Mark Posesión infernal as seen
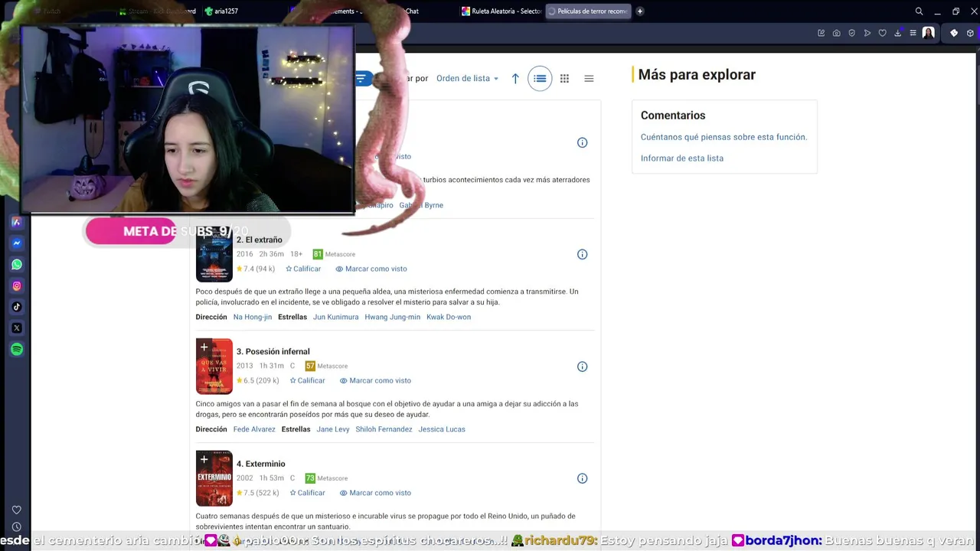Viewport: 980px width, 551px height. pyautogui.click(x=375, y=380)
